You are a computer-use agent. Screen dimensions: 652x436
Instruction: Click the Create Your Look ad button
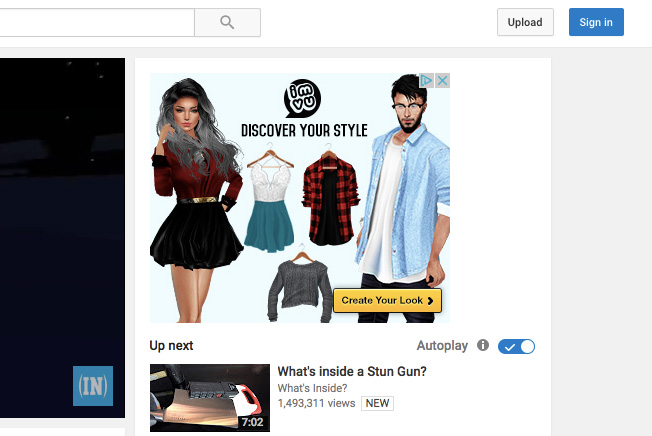(x=386, y=300)
